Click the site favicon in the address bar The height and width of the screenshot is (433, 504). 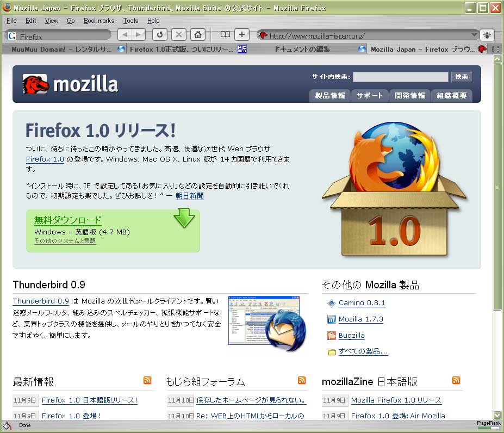pos(264,35)
